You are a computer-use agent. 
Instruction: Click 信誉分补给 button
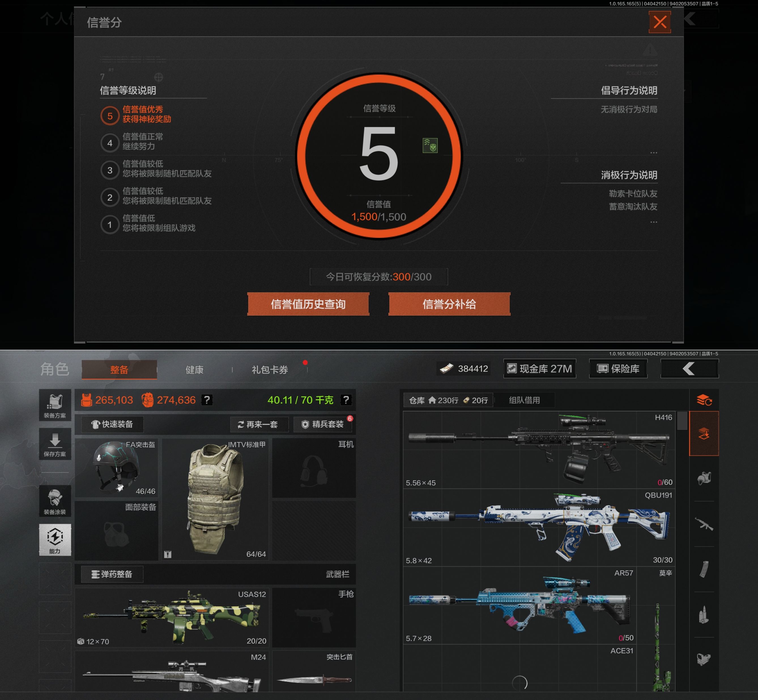449,304
